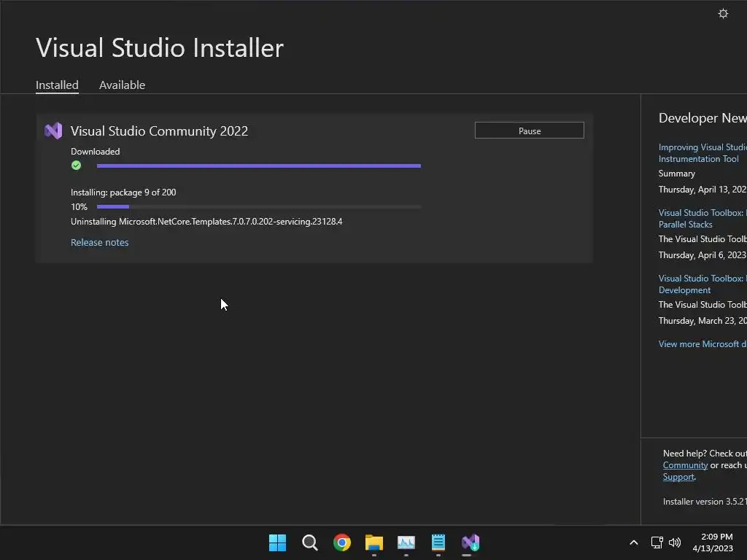Image resolution: width=747 pixels, height=560 pixels.
Task: Click View more Microsoft developer news
Action: [x=703, y=344]
